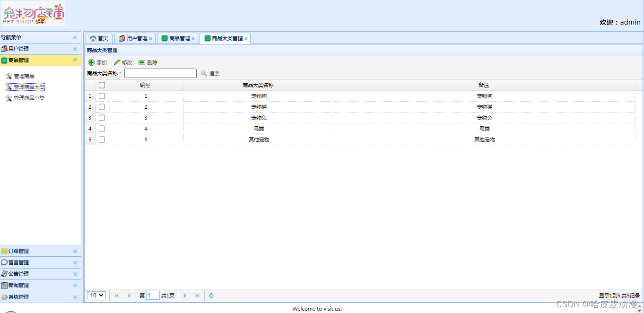644x313 pixels.
Task: Expand the 公告管理 accordion section
Action: click(75, 274)
